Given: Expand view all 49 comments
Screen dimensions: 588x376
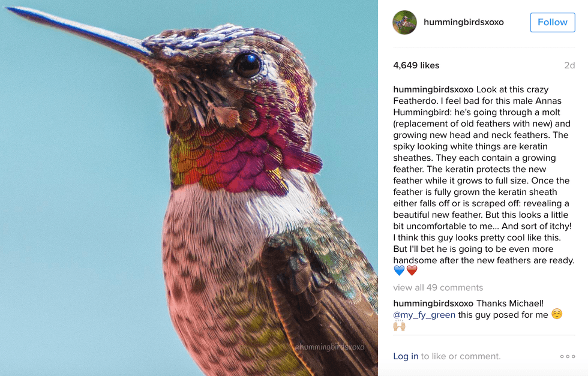Looking at the screenshot, I should click(438, 287).
